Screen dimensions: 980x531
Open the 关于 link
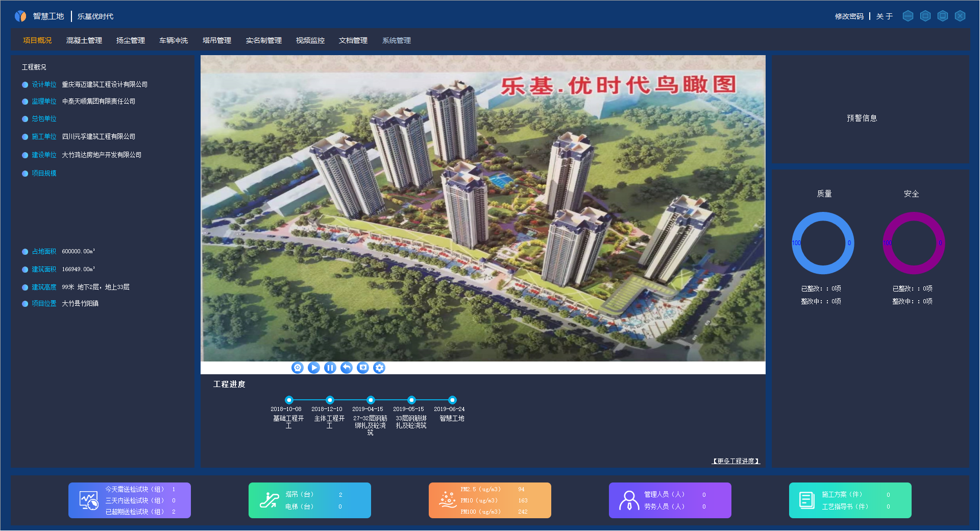(x=885, y=16)
